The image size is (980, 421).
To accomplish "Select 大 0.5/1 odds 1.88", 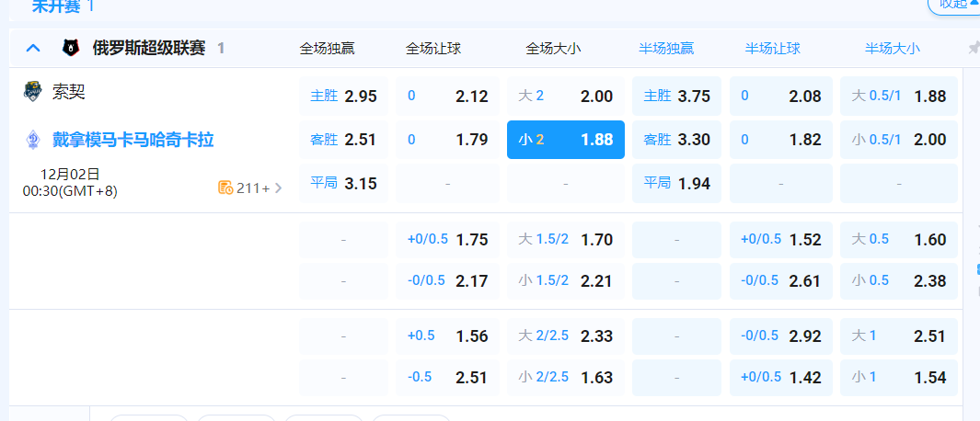I will click(x=899, y=97).
